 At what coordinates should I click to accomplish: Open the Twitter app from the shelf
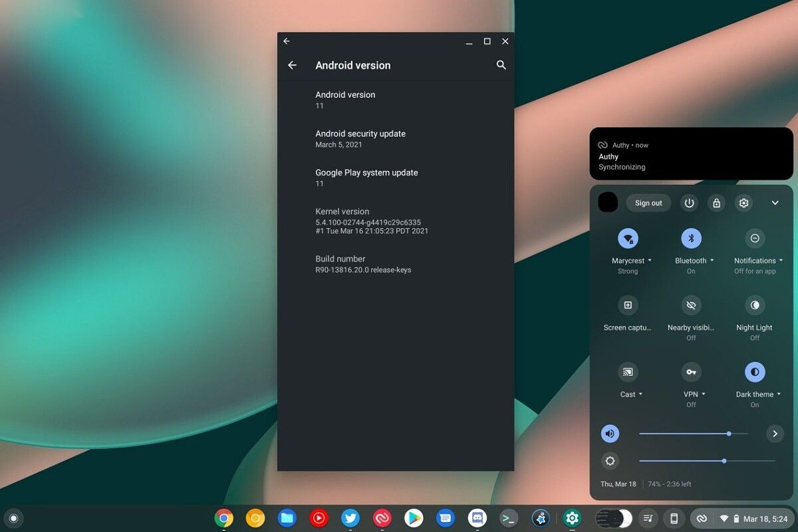point(350,517)
